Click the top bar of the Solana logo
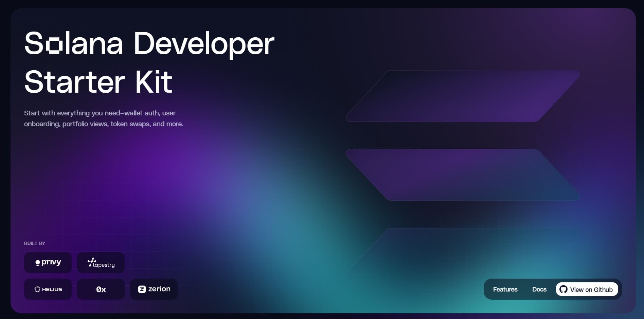The image size is (644, 319). 463,96
